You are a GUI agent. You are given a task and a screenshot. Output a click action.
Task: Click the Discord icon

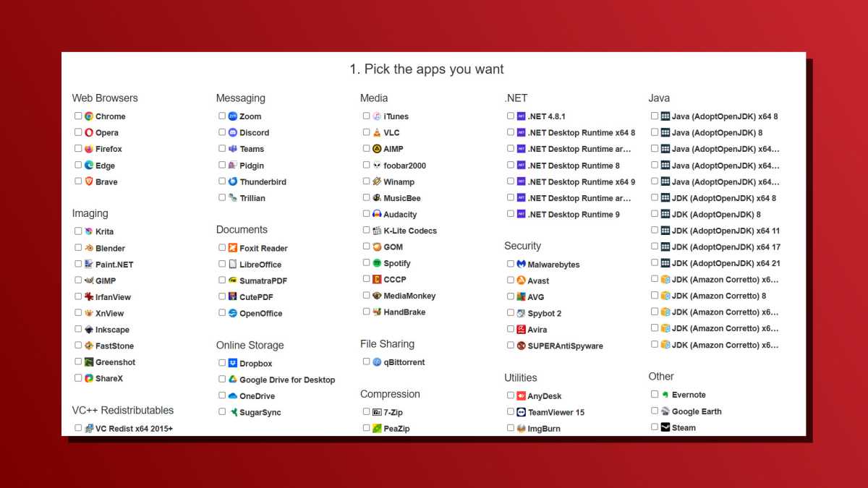[233, 132]
